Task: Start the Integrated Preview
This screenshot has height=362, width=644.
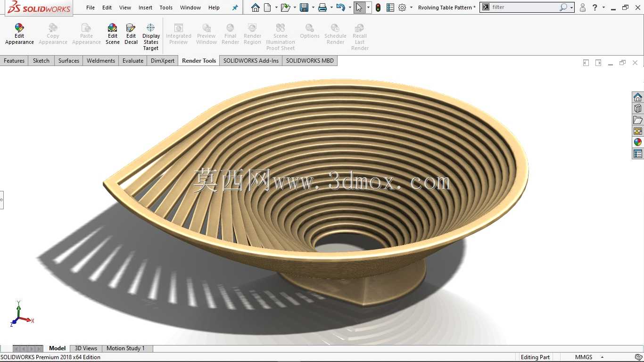Action: click(x=179, y=34)
